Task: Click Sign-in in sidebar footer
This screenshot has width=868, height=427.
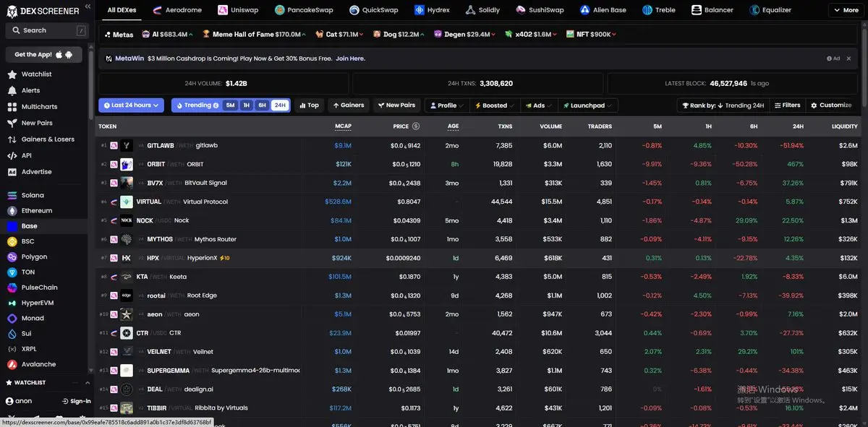Action: point(77,401)
